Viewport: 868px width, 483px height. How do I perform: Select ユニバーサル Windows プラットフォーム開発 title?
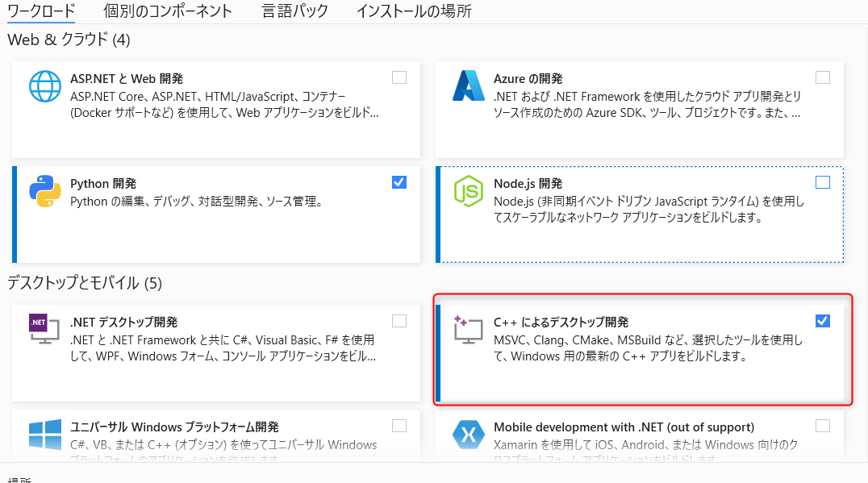click(174, 427)
